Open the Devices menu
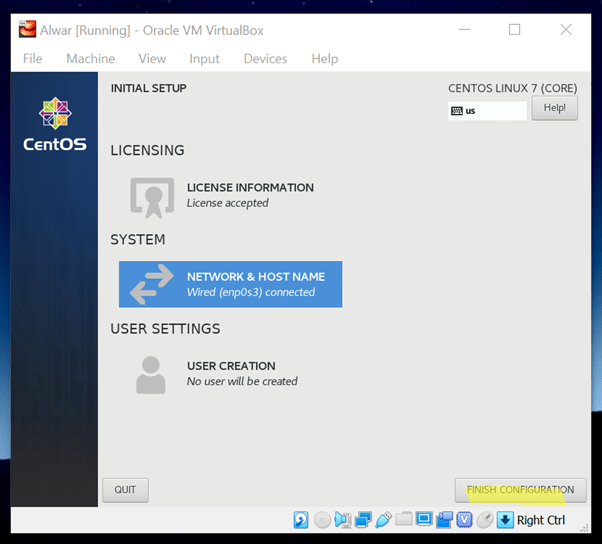 [265, 59]
